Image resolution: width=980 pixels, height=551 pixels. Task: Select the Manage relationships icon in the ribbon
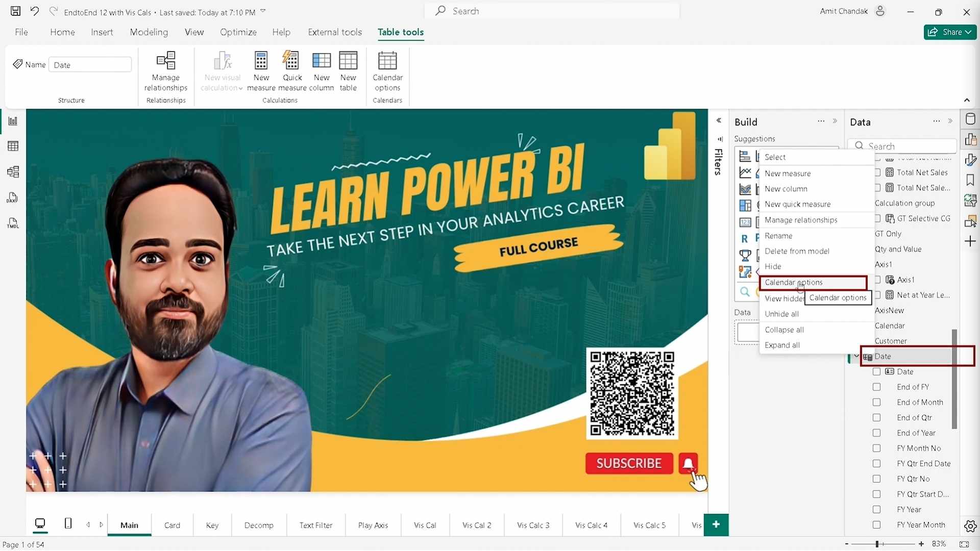(x=165, y=71)
